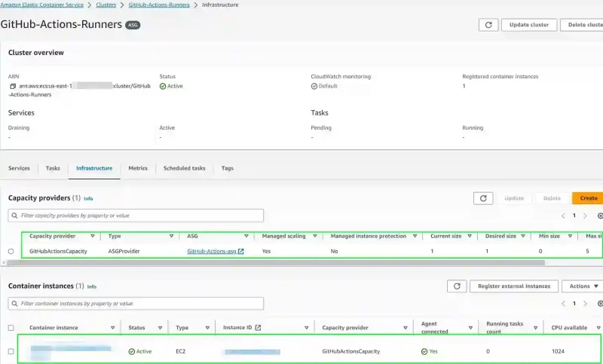This screenshot has height=364, width=603.
Task: Open the blurred instance ID link
Action: pyautogui.click(x=253, y=352)
